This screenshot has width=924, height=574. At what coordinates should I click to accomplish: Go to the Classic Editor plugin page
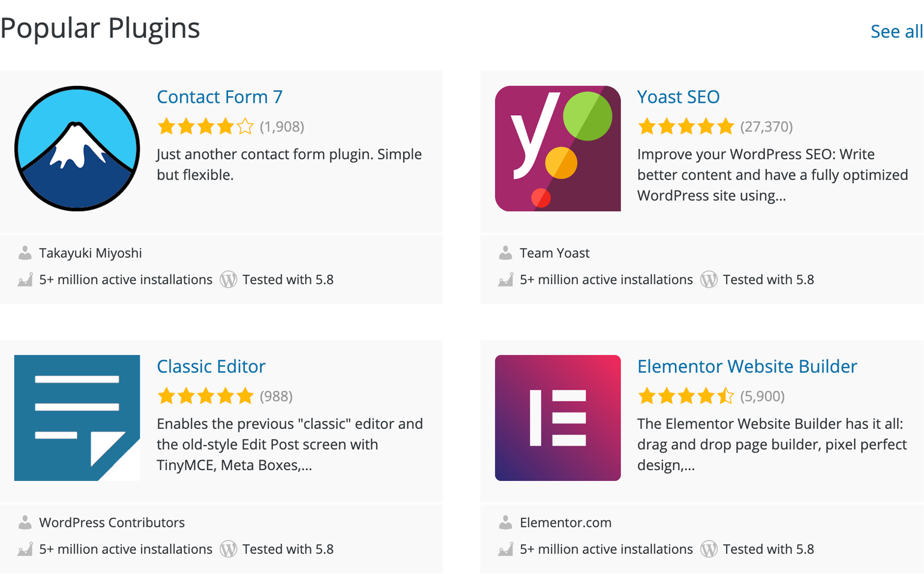(211, 366)
